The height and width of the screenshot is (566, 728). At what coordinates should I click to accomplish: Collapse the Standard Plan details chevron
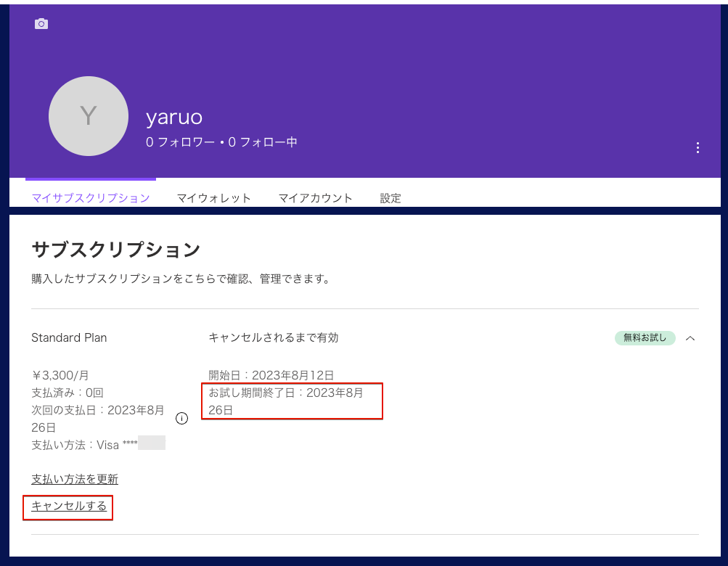(x=690, y=338)
